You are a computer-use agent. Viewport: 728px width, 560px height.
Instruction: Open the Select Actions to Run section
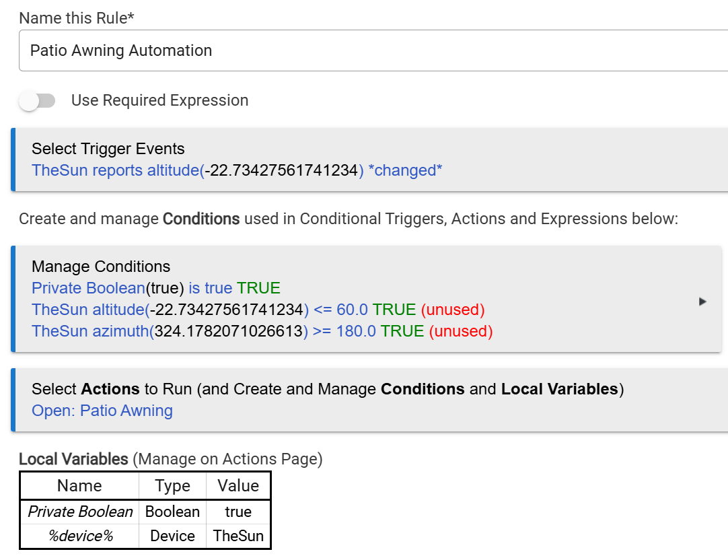pyautogui.click(x=328, y=389)
